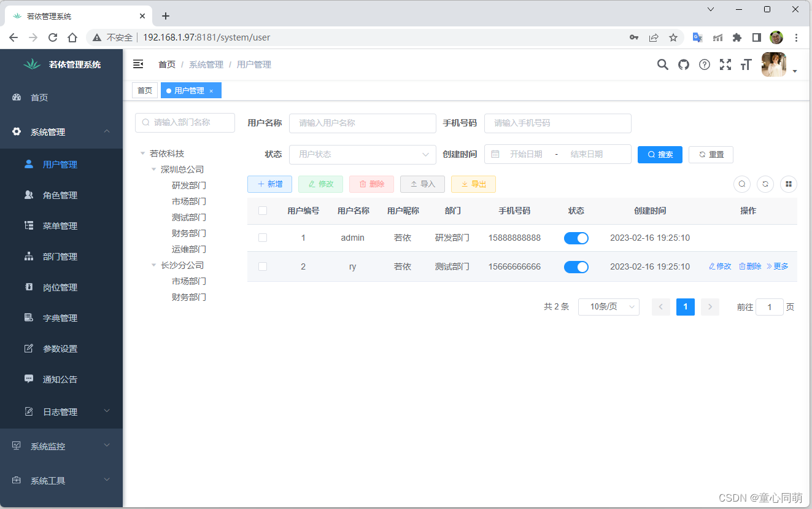Open 部门管理 in the sidebar
Viewport: 812px width, 509px height.
click(x=61, y=257)
